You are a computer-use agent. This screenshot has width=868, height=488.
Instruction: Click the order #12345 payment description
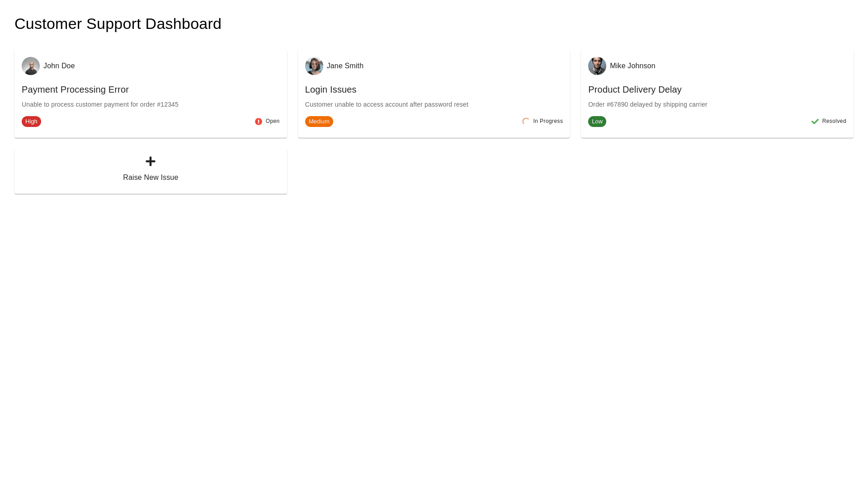point(100,104)
